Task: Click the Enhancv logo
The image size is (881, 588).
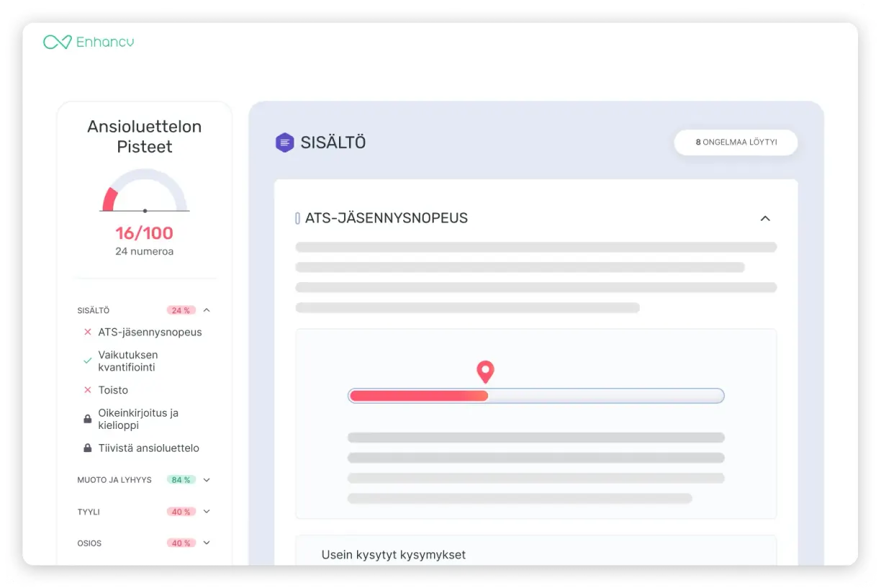Action: tap(89, 42)
